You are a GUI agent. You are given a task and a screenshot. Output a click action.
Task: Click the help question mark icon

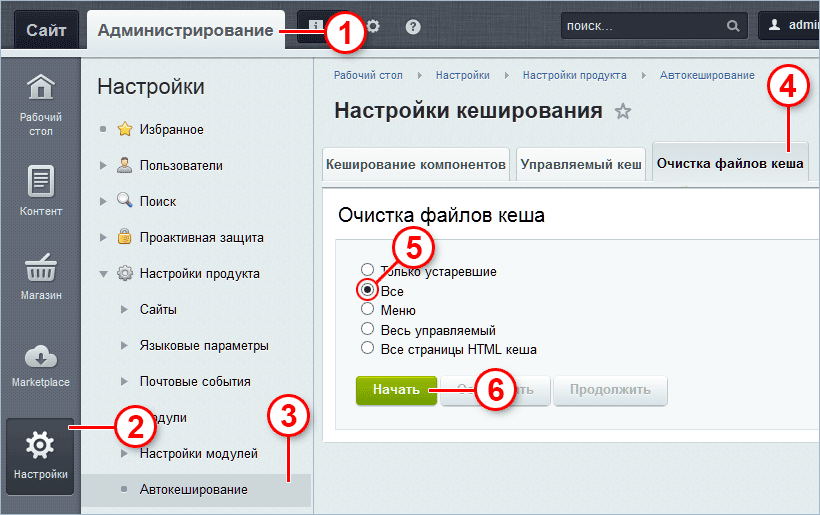413,27
